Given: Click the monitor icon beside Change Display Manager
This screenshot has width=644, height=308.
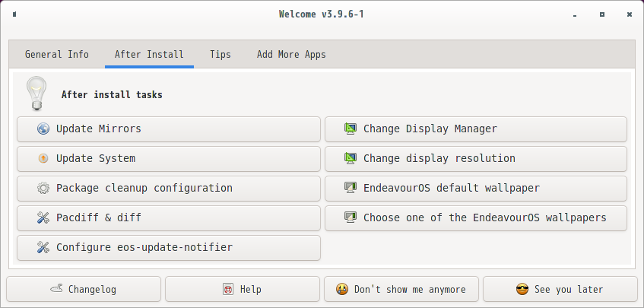Looking at the screenshot, I should [351, 129].
